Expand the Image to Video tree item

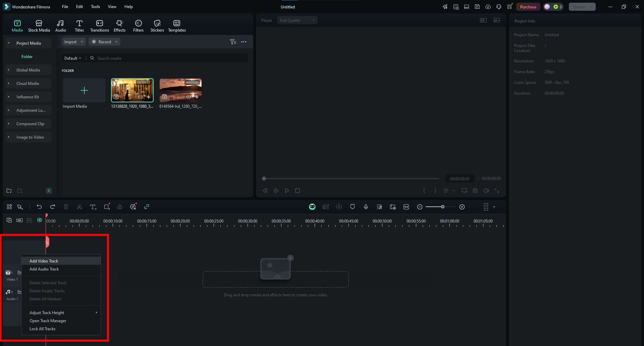(x=28, y=137)
